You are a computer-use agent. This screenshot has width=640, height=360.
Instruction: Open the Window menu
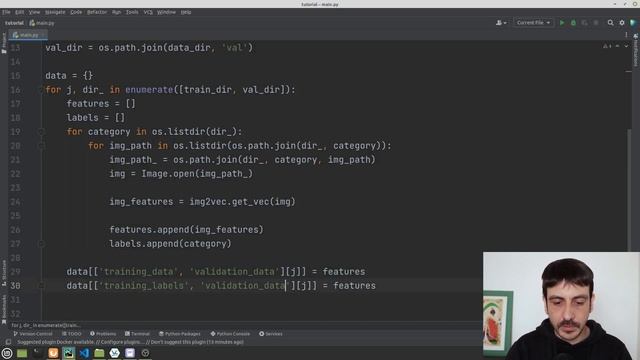[166, 12]
